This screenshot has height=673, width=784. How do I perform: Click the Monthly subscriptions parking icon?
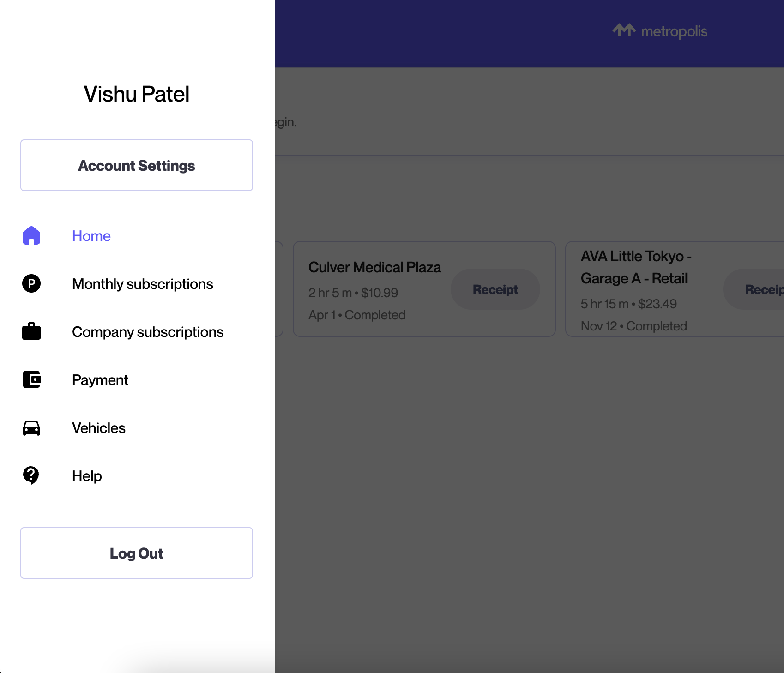pos(31,283)
